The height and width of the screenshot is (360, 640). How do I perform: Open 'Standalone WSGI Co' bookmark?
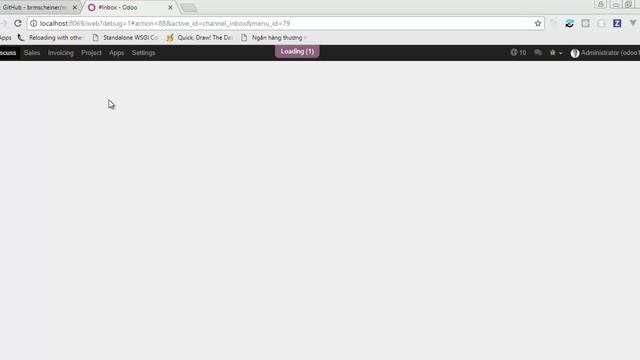pyautogui.click(x=125, y=38)
